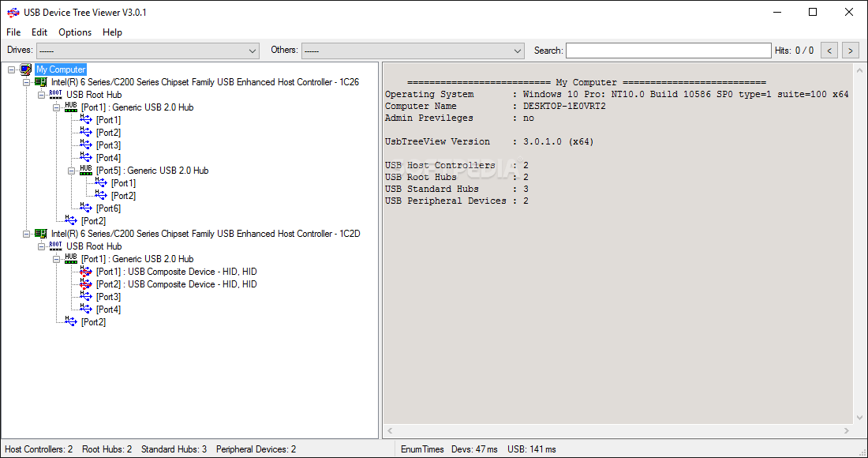Click the next search hit arrow button
This screenshot has width=868, height=458.
(850, 50)
